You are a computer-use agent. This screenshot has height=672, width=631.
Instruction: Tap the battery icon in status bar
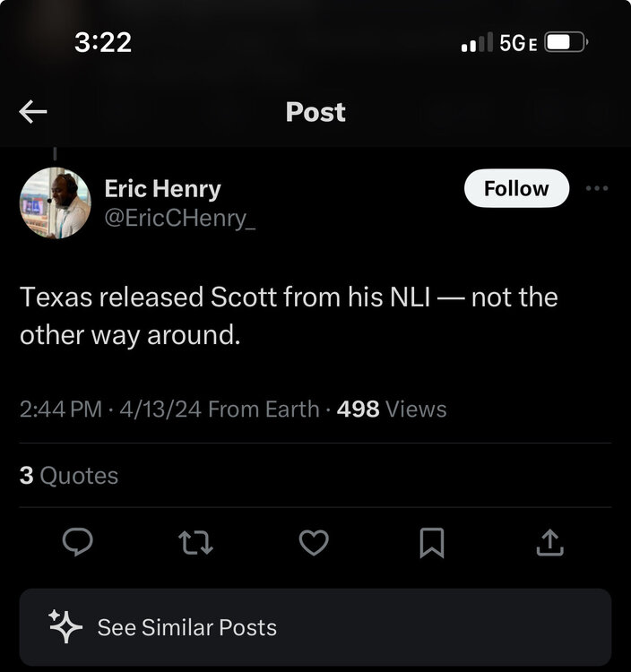click(566, 42)
